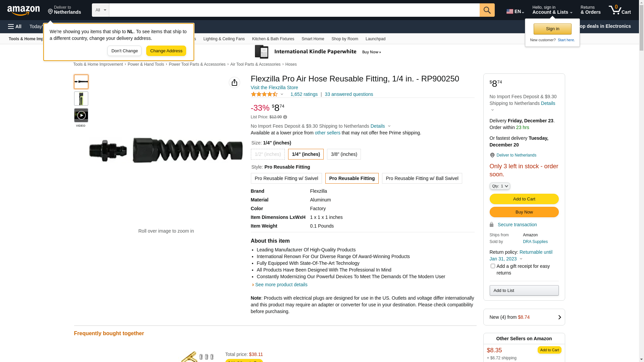Click the search magnifier button

click(487, 10)
